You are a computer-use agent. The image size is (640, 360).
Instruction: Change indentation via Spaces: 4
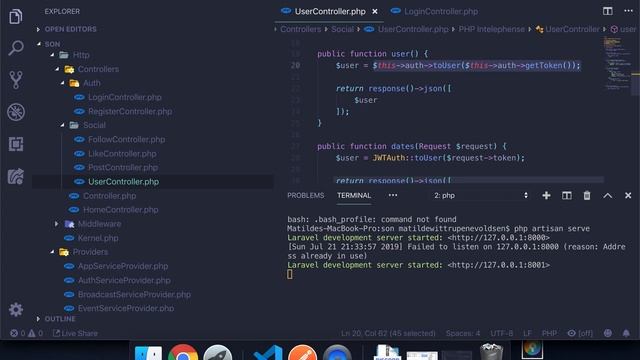pos(463,333)
